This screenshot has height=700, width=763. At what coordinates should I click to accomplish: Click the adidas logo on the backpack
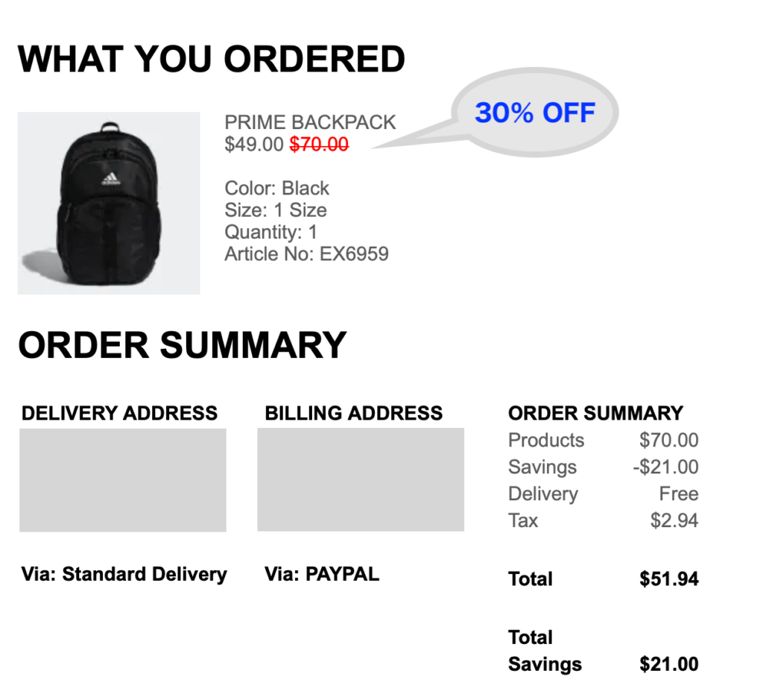tap(110, 179)
